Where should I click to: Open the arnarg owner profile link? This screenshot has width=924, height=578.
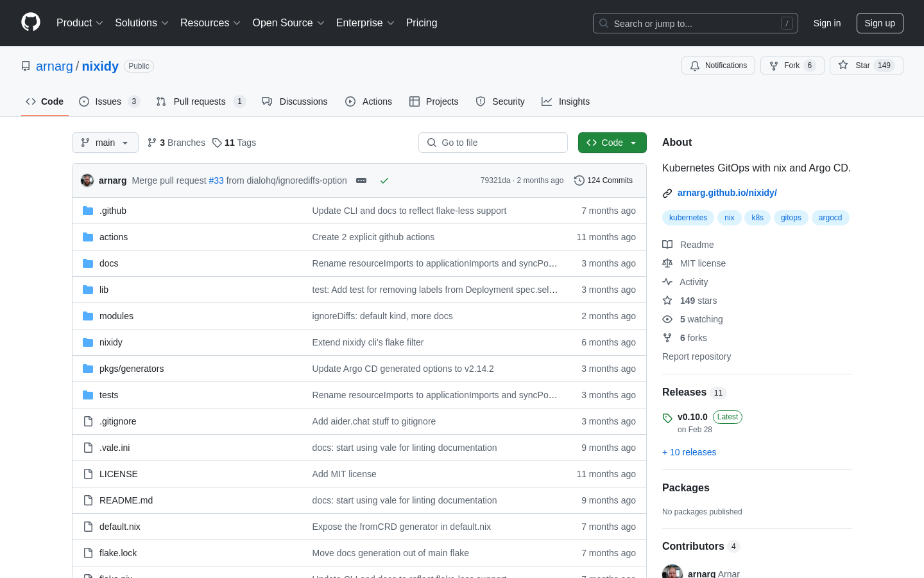55,66
